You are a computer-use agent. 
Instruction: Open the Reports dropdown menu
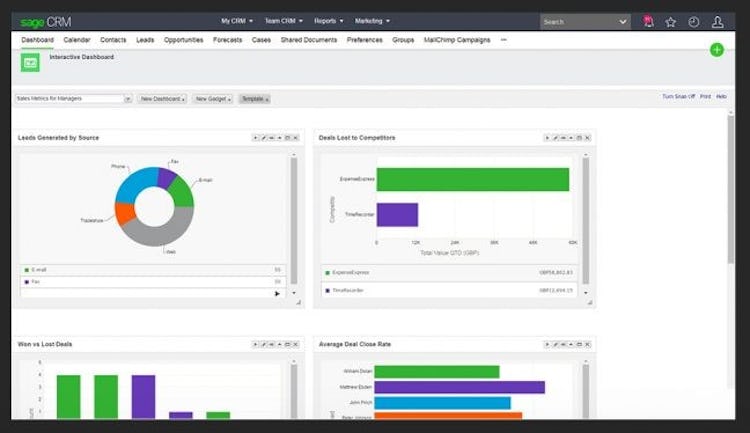click(x=329, y=21)
